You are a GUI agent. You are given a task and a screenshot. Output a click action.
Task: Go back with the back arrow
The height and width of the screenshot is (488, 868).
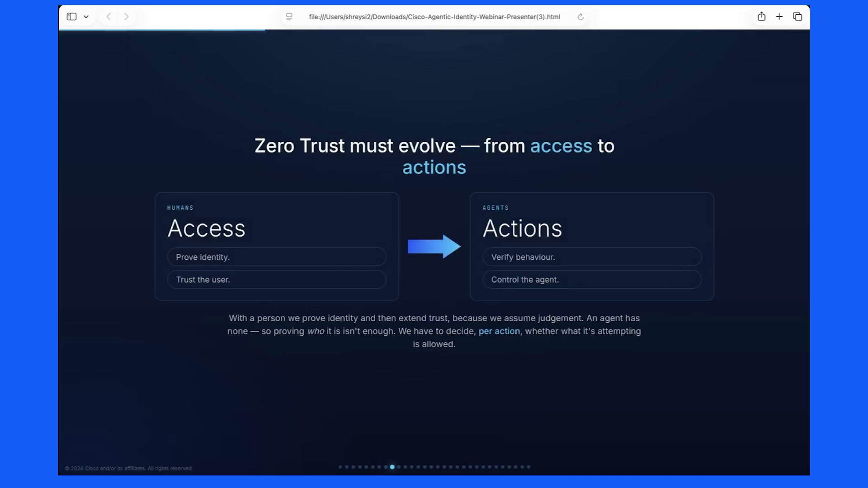(108, 17)
